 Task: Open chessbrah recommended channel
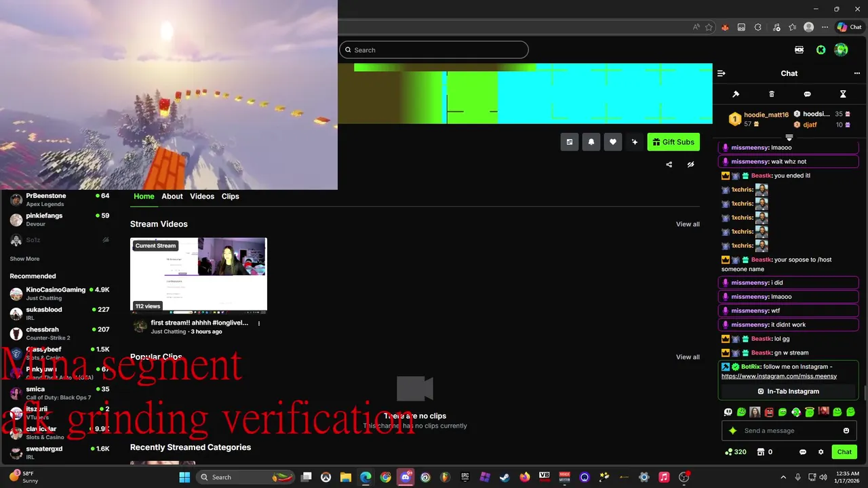pos(60,333)
